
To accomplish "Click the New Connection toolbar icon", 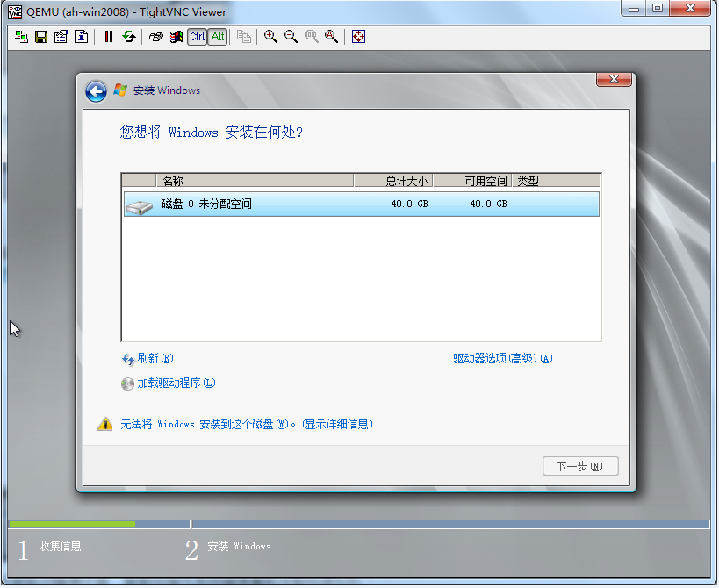I will click(x=22, y=37).
